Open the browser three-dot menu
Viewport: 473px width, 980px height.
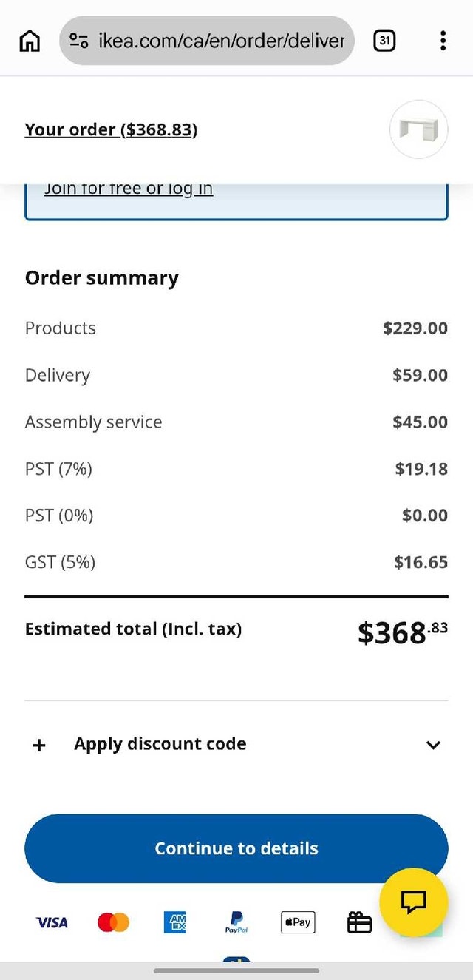443,41
